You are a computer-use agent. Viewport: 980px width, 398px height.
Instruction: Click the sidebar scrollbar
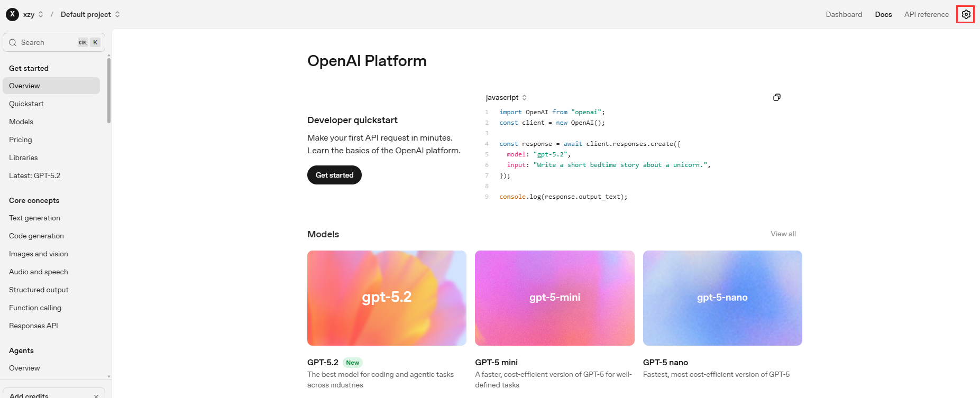[109, 90]
